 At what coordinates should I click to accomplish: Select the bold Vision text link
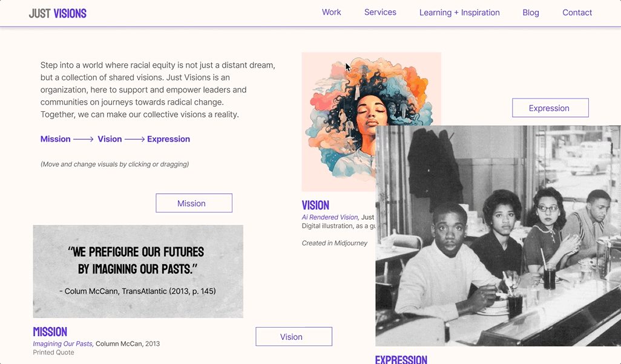pos(110,139)
